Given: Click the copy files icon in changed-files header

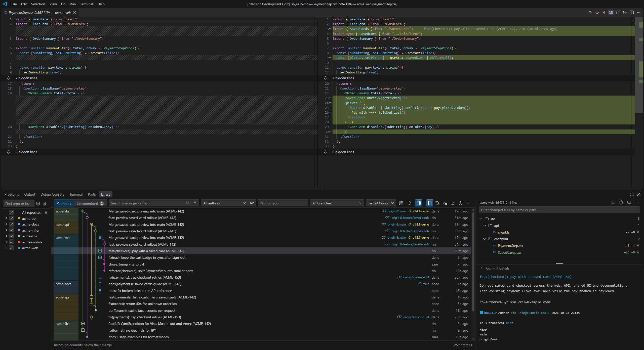Looking at the screenshot, I should (621, 202).
